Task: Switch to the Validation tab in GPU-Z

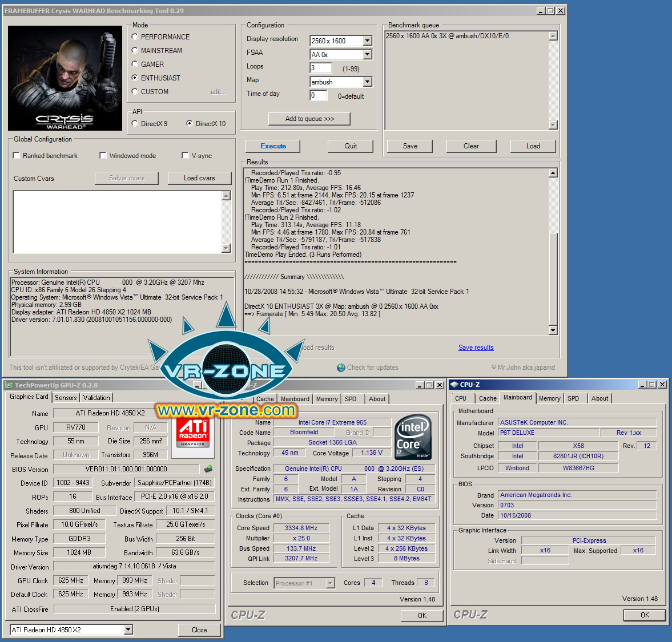Action: pos(96,397)
